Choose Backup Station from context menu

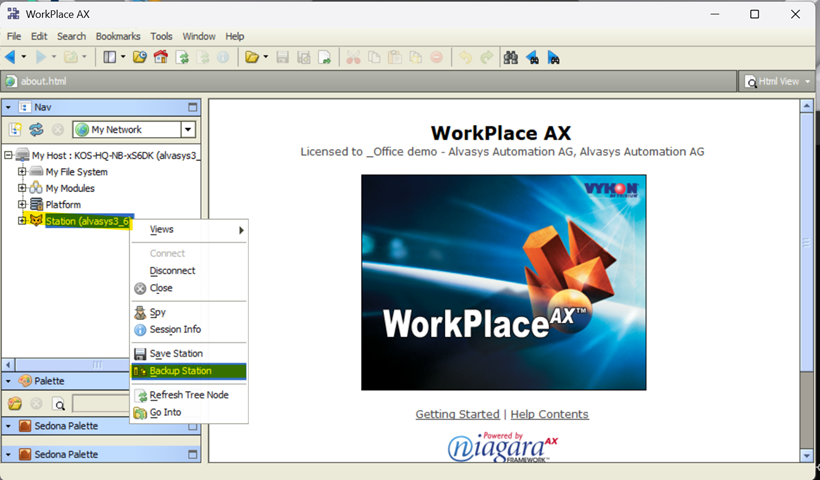point(189,371)
